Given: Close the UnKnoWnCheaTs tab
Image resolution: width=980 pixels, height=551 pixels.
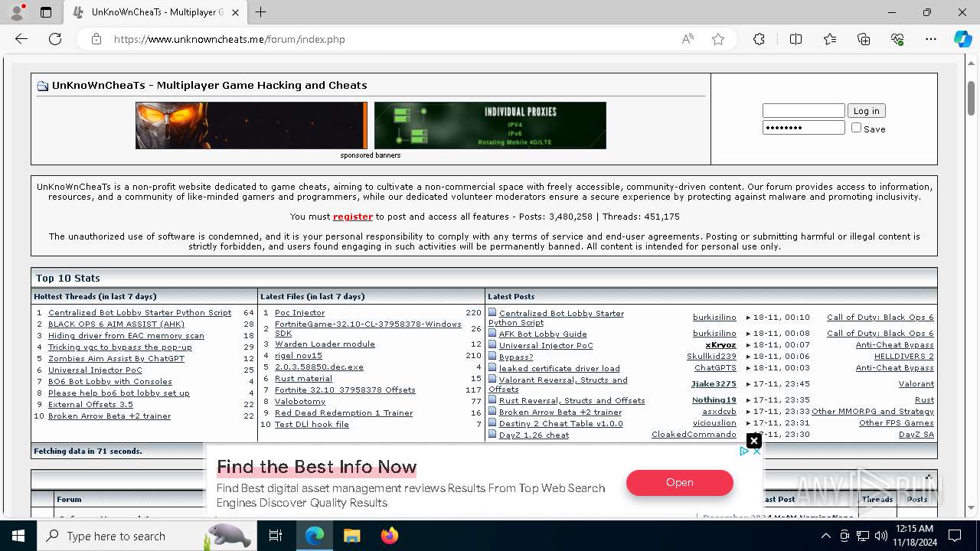Looking at the screenshot, I should 236,12.
